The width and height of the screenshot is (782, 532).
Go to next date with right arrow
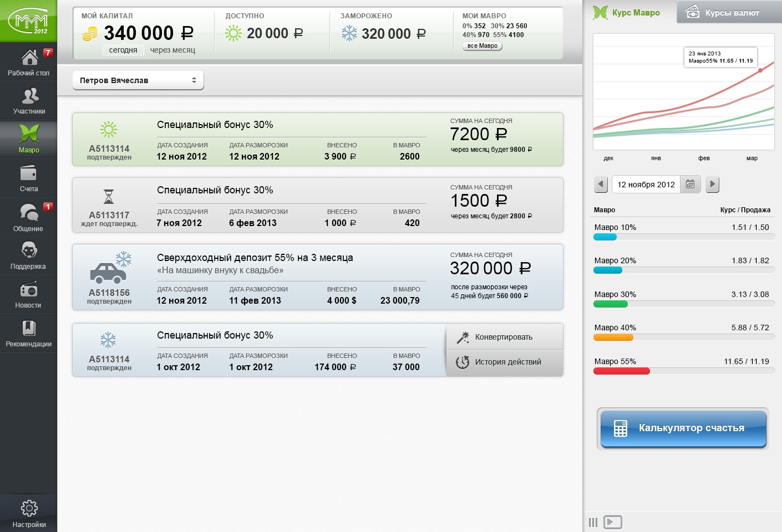(x=713, y=184)
